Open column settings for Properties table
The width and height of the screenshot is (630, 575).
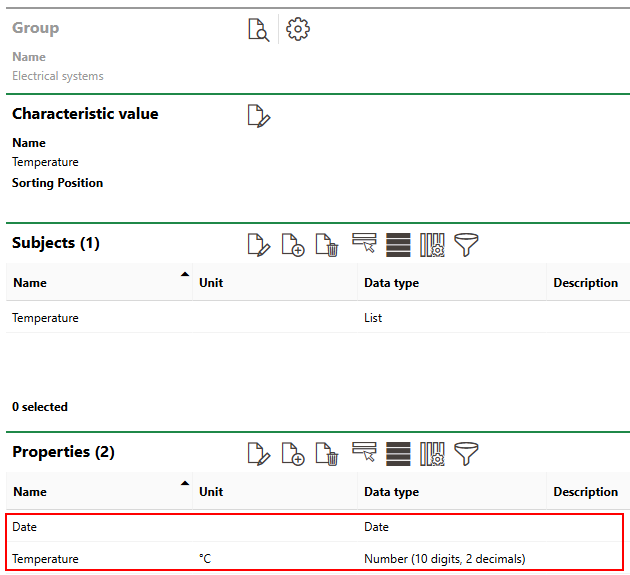(x=431, y=454)
